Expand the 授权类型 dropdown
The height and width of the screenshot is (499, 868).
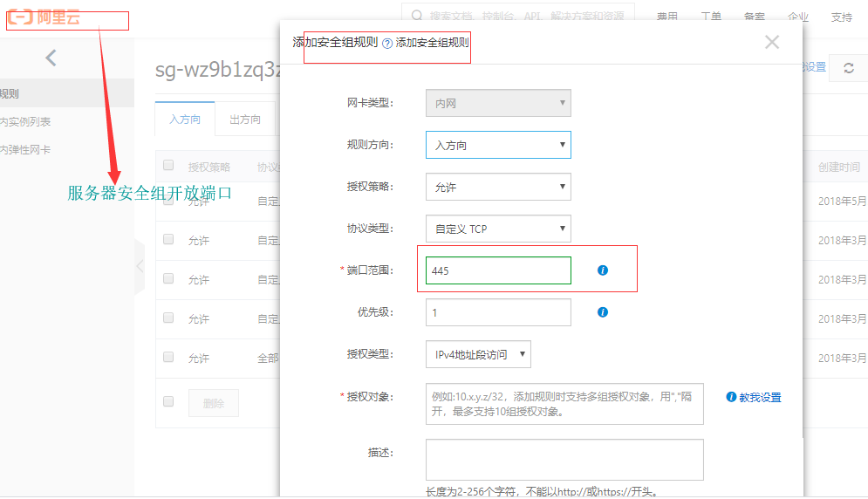(478, 354)
